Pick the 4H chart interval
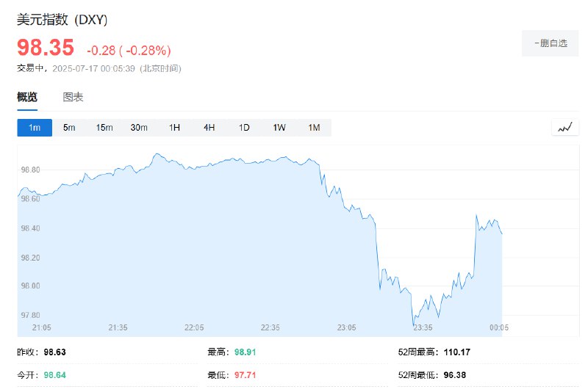 [x=209, y=128]
